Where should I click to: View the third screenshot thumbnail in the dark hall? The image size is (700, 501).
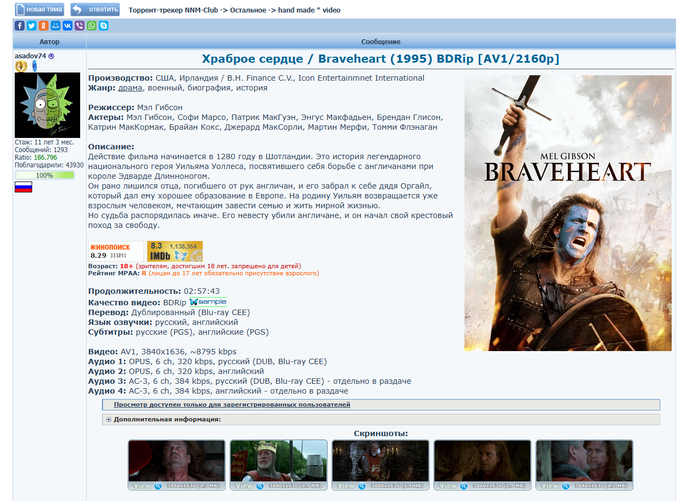point(380,465)
